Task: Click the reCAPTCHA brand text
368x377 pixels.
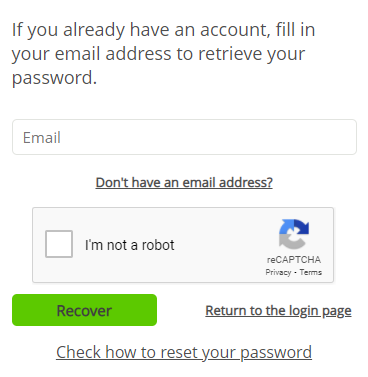Action: coord(294,260)
